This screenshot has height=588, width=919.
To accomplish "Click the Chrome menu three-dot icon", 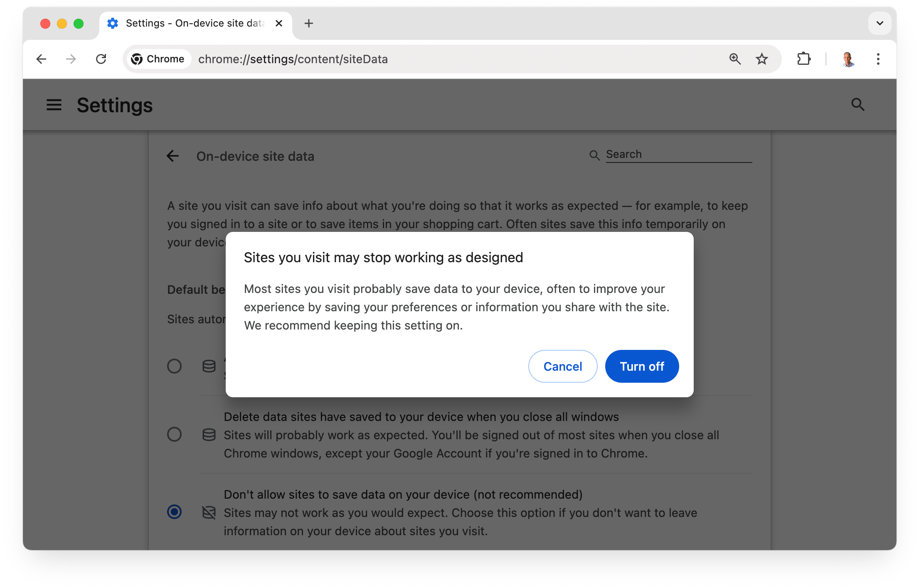I will [x=878, y=59].
